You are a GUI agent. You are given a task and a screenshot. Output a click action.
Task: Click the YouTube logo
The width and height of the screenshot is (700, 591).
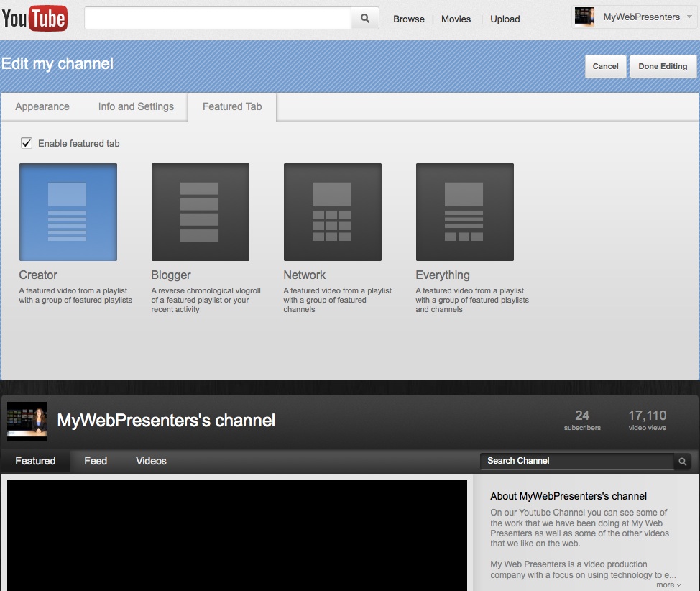(34, 19)
